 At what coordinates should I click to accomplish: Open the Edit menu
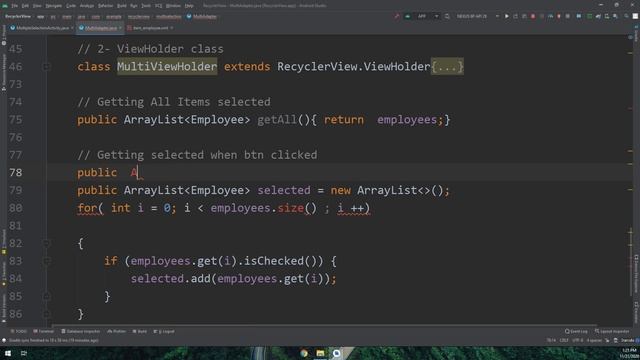(x=25, y=6)
